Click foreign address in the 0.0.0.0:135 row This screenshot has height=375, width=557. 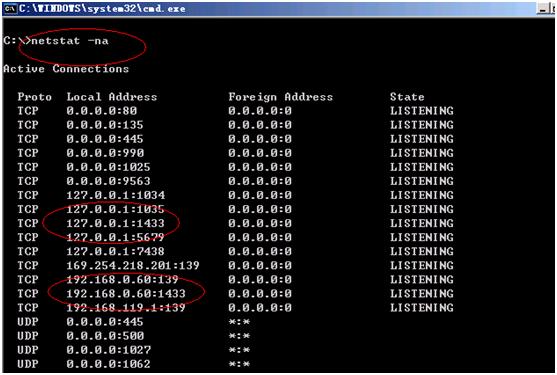pos(260,125)
